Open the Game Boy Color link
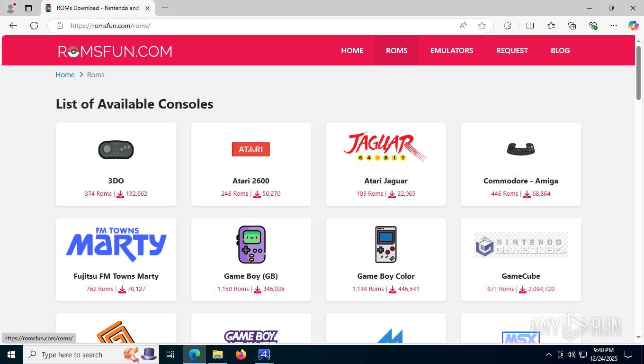Viewport: 644px width, 364px height. [x=386, y=276]
